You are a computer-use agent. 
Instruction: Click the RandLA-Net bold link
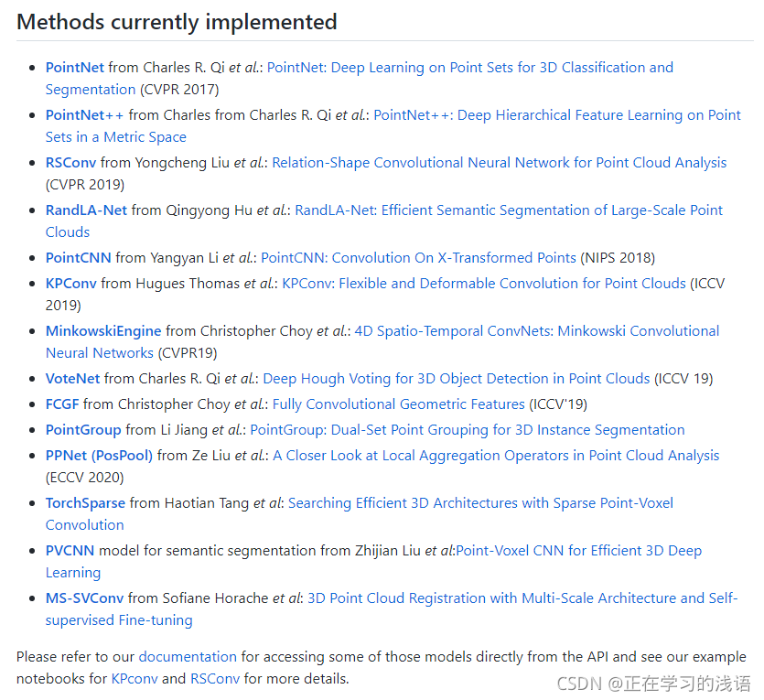click(86, 210)
